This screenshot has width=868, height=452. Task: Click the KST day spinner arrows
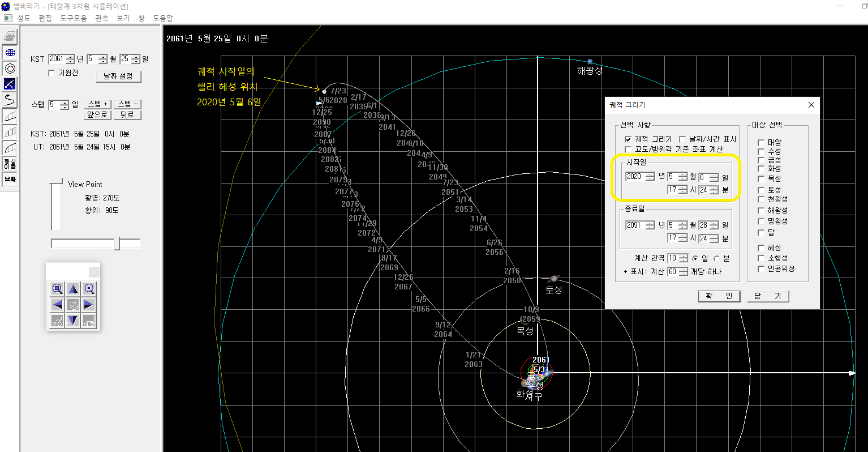136,59
